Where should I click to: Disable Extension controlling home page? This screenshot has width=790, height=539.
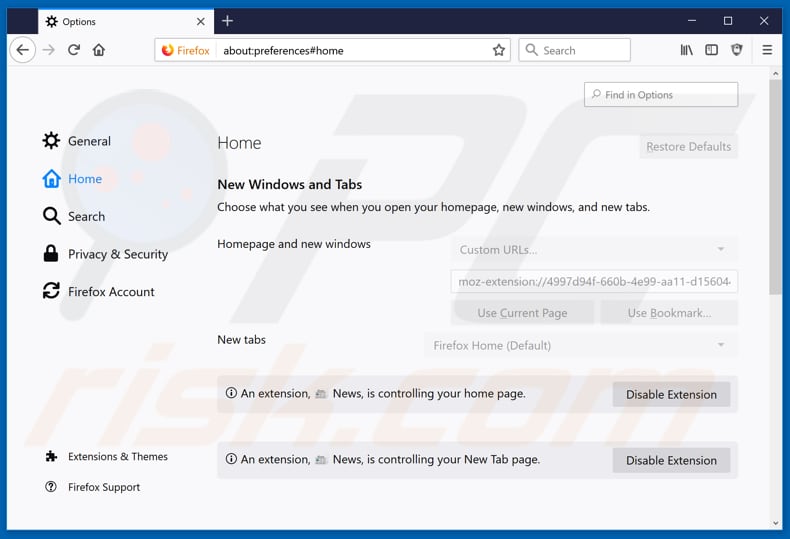pyautogui.click(x=671, y=394)
